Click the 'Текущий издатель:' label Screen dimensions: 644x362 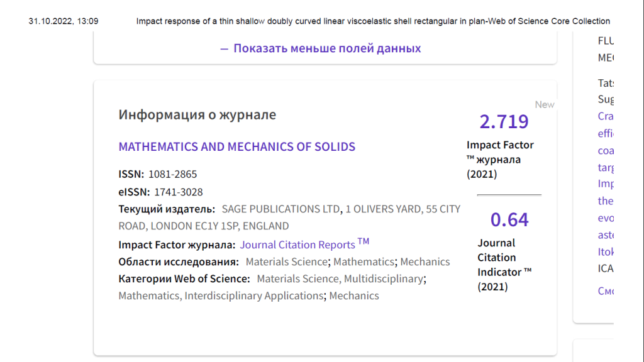pyautogui.click(x=167, y=209)
